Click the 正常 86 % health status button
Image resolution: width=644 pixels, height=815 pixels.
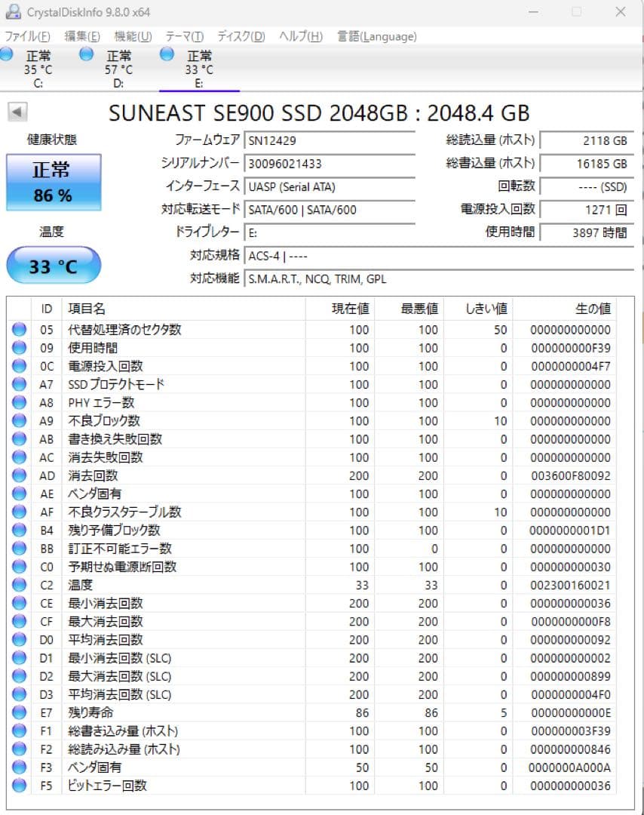pos(54,183)
